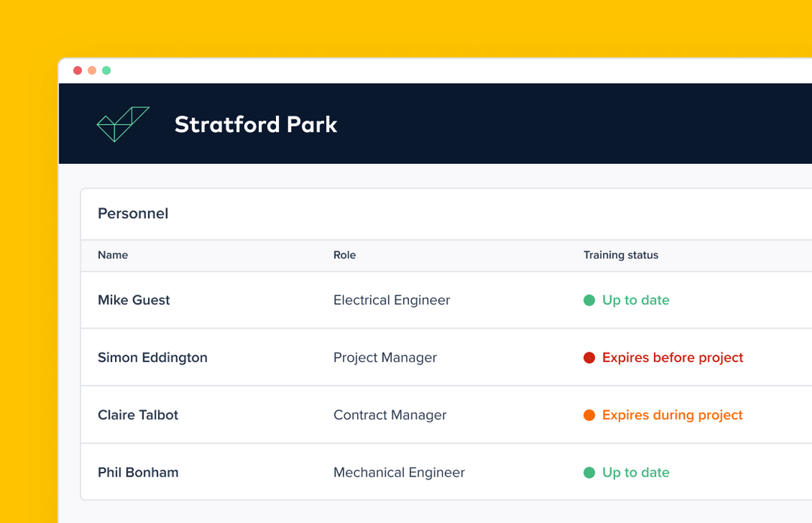Select Phil Bonham's Mechanical Engineer role
The height and width of the screenshot is (523, 812).
(x=398, y=472)
